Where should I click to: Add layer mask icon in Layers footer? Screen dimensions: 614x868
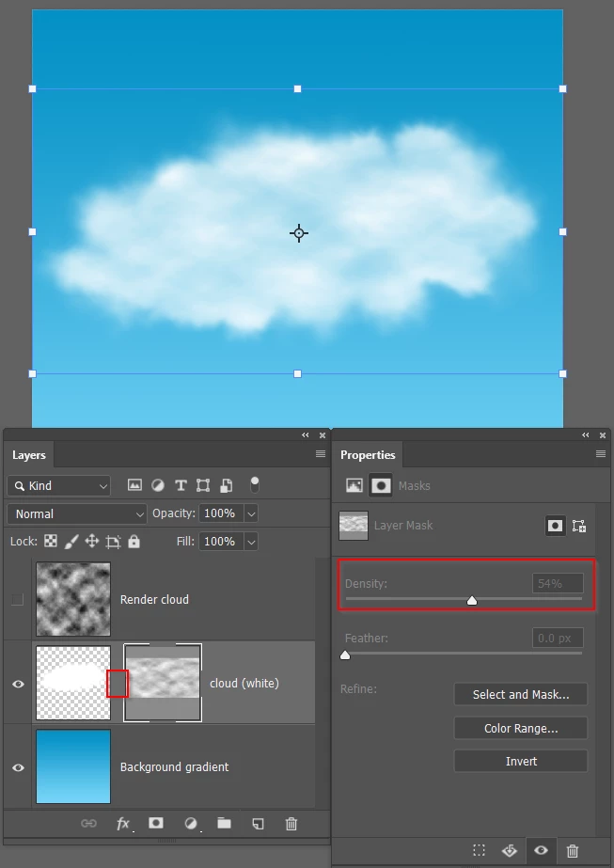pyautogui.click(x=156, y=823)
